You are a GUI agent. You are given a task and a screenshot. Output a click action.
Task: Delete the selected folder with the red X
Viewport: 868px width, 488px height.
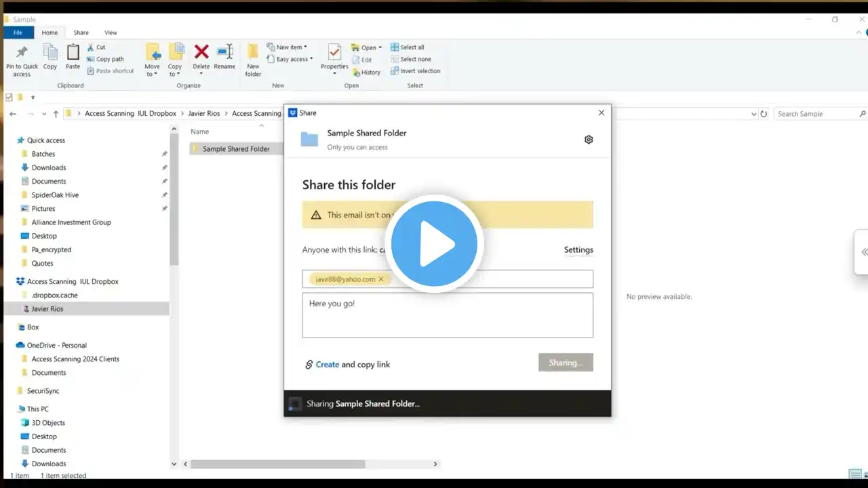click(201, 57)
